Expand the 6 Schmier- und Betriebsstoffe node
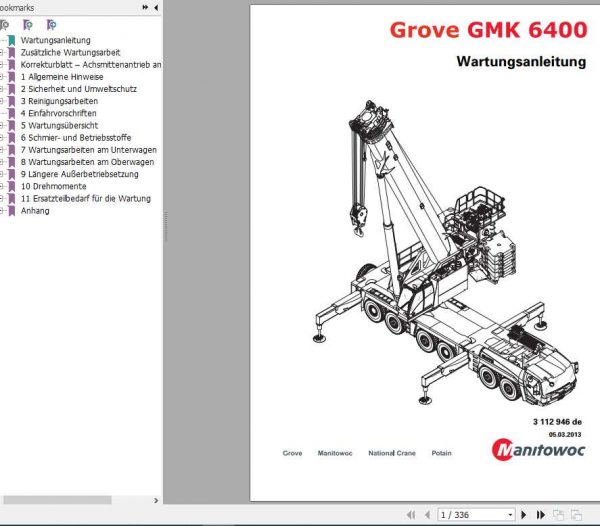 pyautogui.click(x=2, y=138)
